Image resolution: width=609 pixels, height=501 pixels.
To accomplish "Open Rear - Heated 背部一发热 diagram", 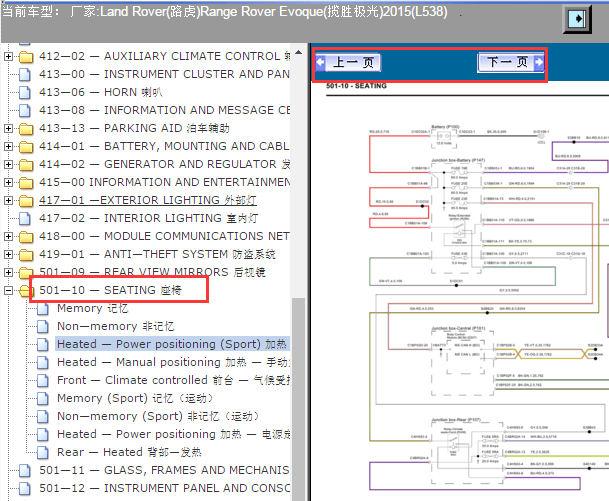I will pos(129,452).
